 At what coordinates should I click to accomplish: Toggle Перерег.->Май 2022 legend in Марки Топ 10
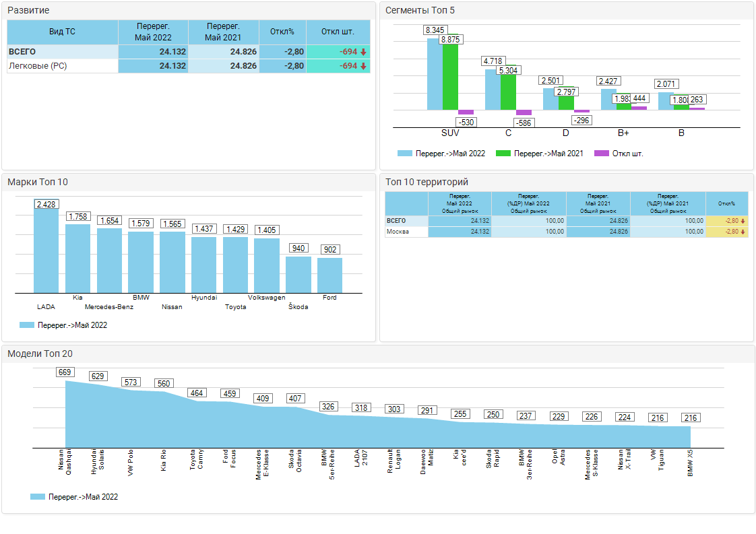tap(63, 325)
